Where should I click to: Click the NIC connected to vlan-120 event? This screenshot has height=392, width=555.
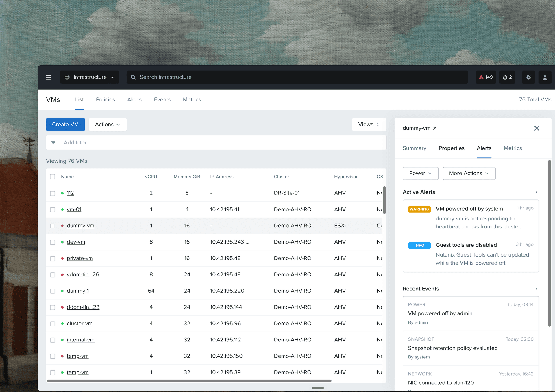click(x=471, y=379)
